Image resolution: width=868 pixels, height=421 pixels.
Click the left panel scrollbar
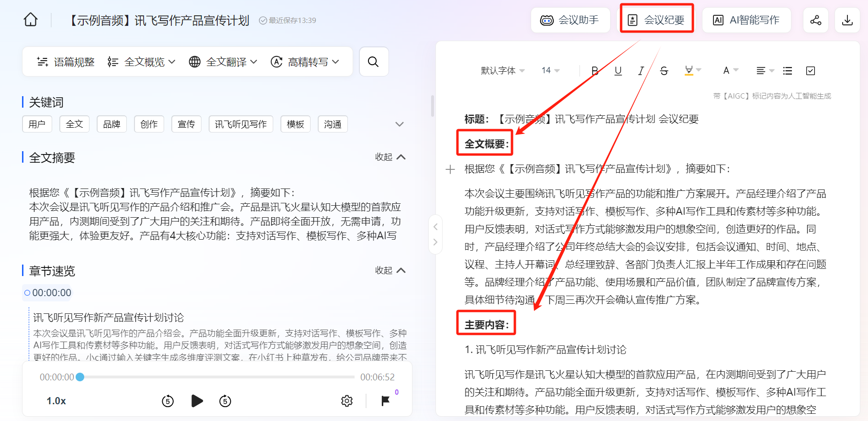[x=433, y=106]
